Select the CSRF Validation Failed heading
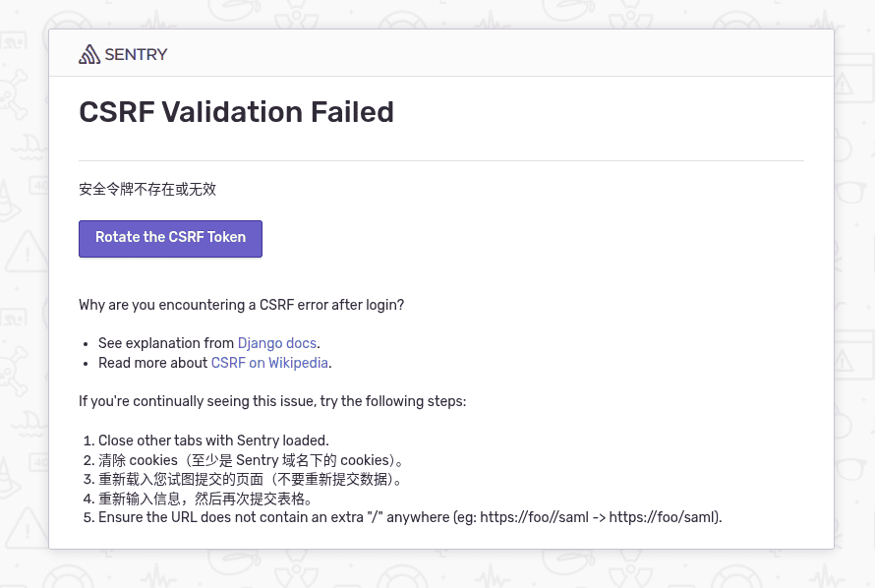Screen dimensions: 875x588 236,112
